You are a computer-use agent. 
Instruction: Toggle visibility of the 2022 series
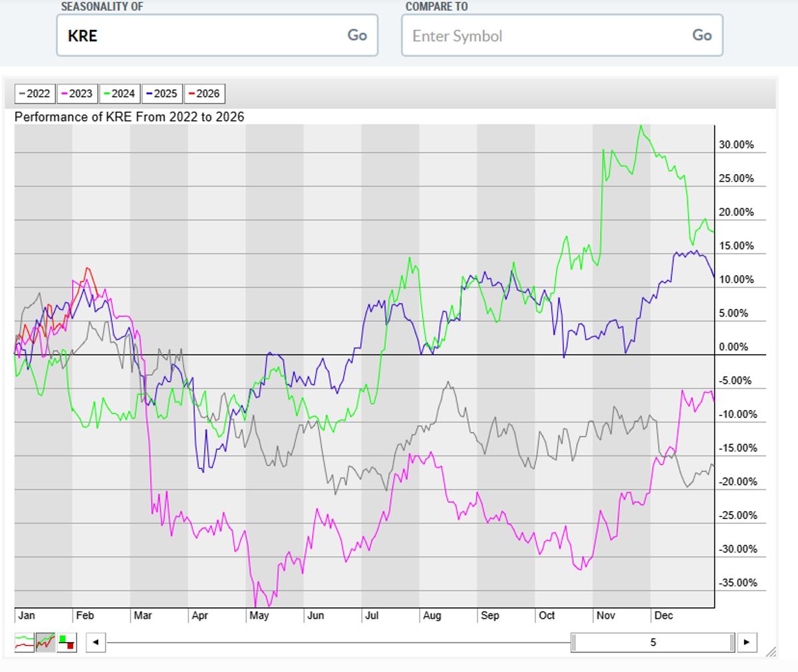pyautogui.click(x=35, y=94)
